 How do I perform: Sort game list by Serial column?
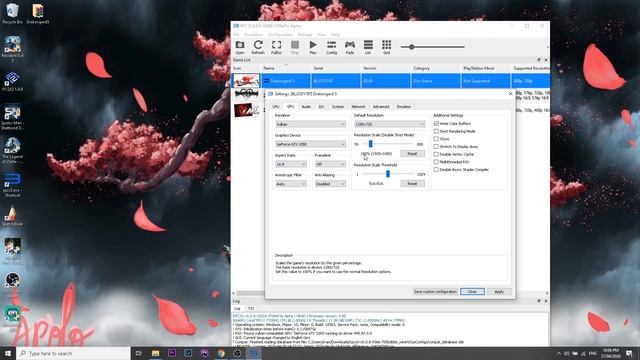click(x=336, y=68)
